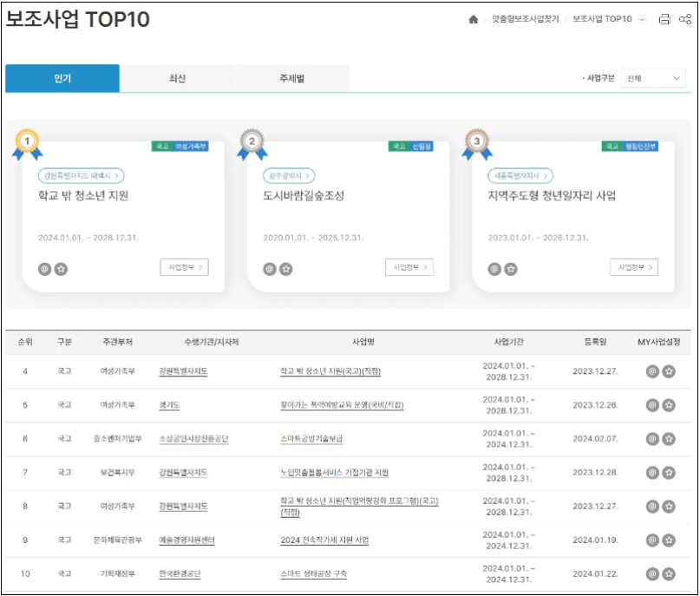This screenshot has width=700, height=596.
Task: Click the @ icon in rank 10 row
Action: click(x=652, y=574)
